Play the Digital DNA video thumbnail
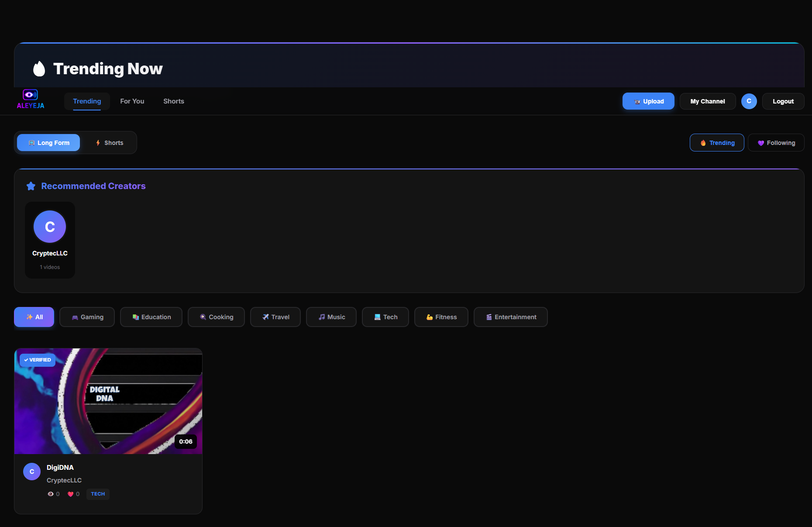 pyautogui.click(x=108, y=401)
